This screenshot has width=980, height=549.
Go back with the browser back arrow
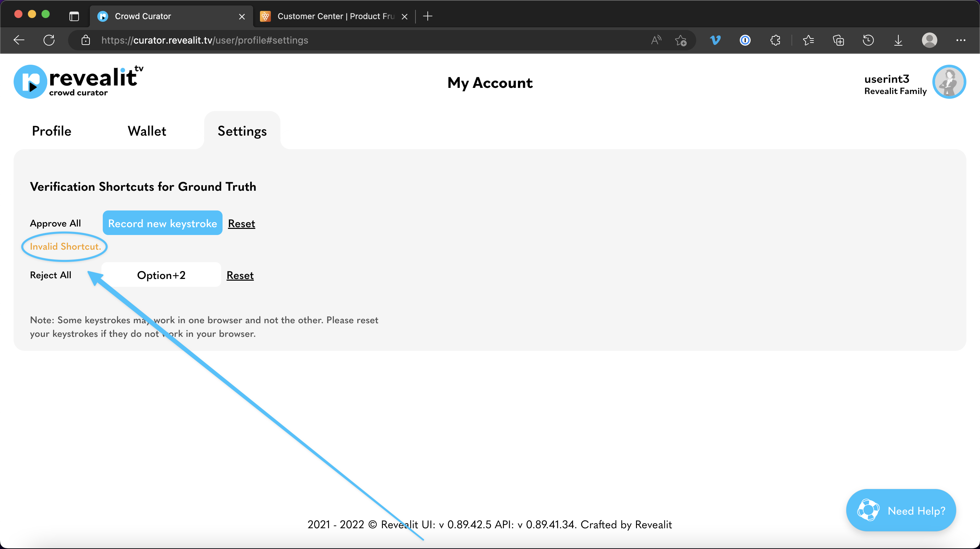(x=19, y=40)
